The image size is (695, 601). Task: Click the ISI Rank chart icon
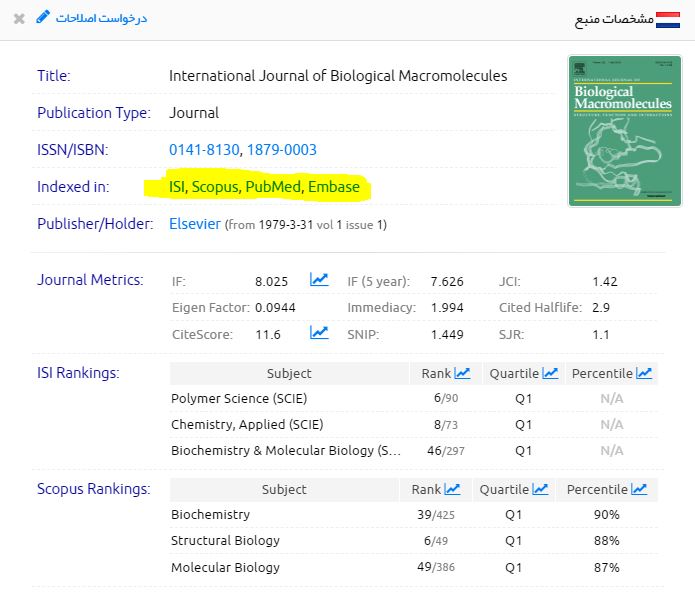[462, 373]
